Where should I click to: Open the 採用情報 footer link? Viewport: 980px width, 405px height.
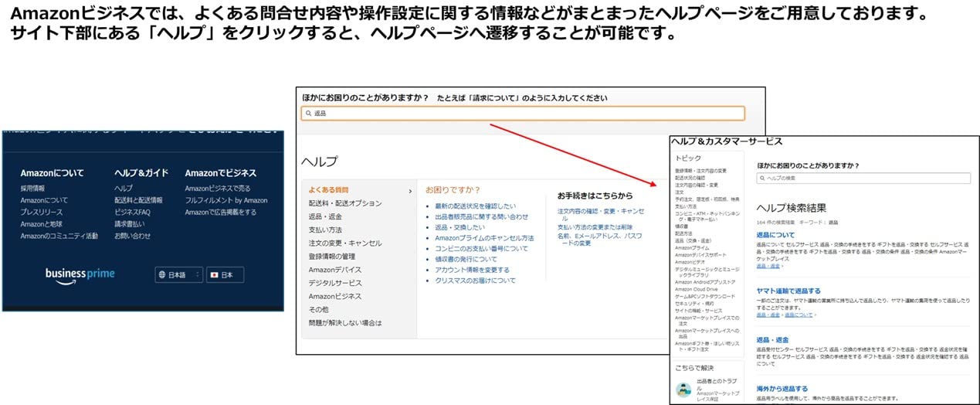click(32, 188)
